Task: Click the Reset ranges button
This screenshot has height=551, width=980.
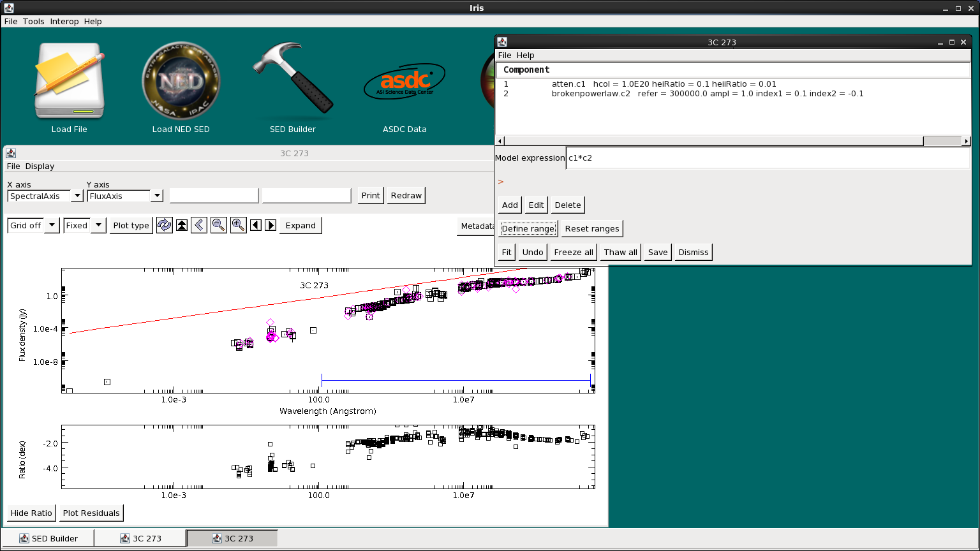Action: [x=592, y=228]
